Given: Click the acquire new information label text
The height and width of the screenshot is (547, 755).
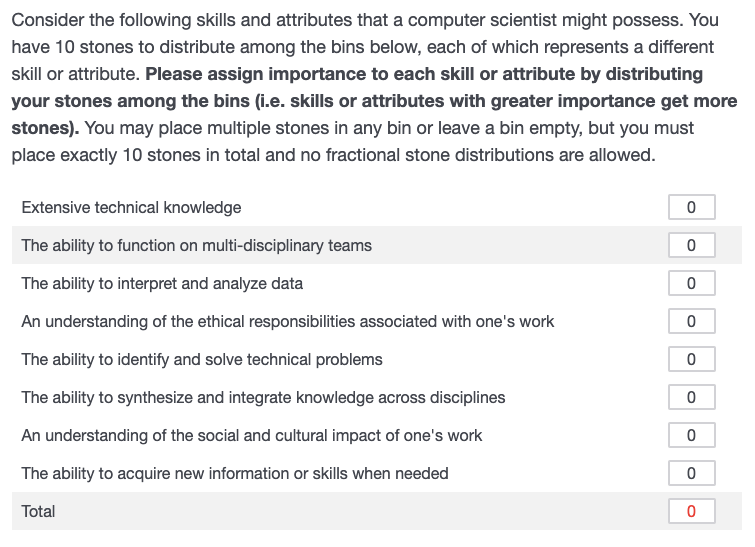Looking at the screenshot, I should tap(234, 474).
